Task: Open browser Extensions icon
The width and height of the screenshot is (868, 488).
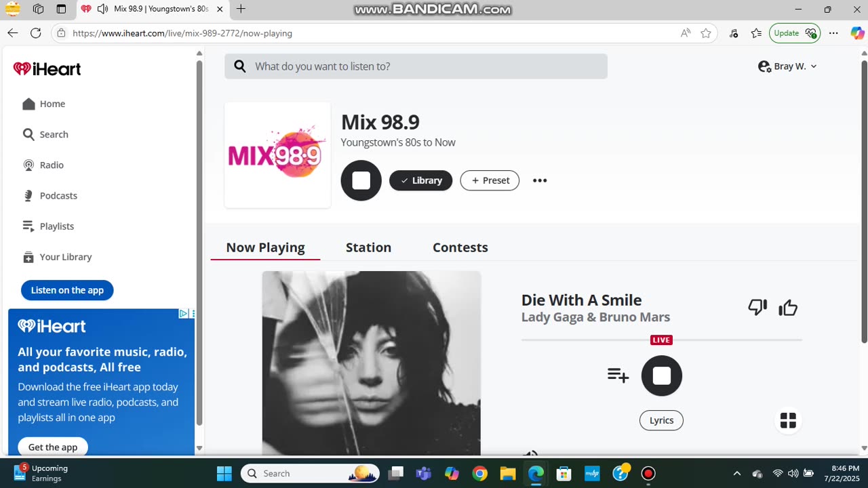Action: point(734,33)
